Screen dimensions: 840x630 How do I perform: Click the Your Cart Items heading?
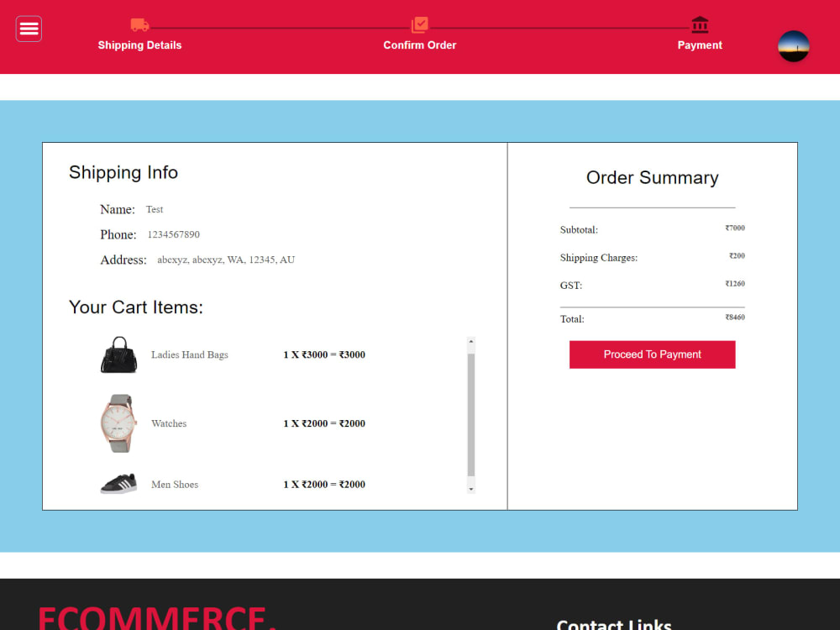[x=136, y=307]
